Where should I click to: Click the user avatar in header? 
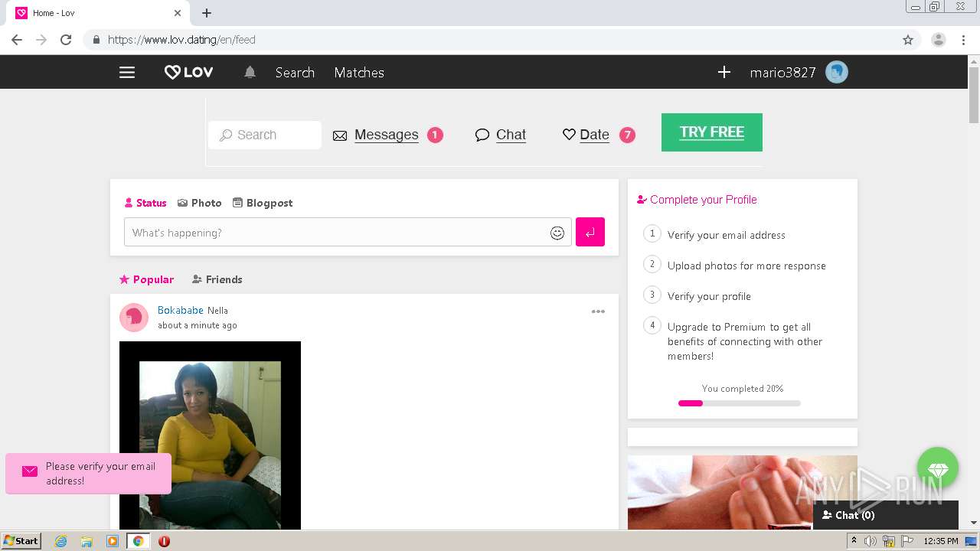point(837,73)
